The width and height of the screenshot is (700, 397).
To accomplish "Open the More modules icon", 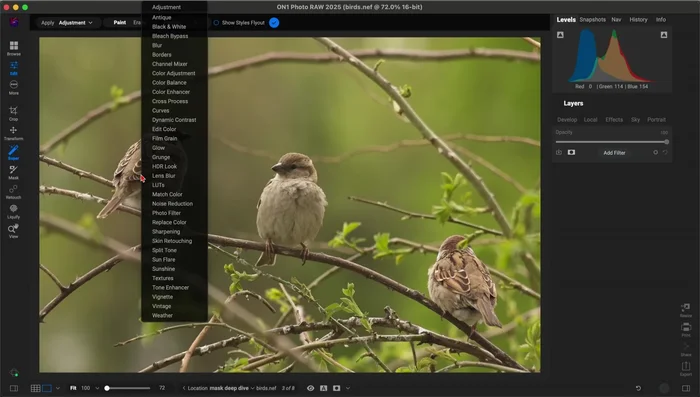I will (14, 88).
